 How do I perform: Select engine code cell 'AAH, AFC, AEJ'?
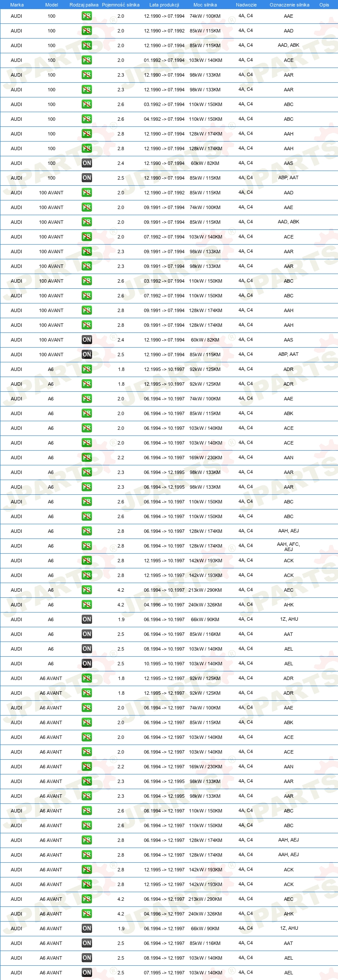coord(288,547)
